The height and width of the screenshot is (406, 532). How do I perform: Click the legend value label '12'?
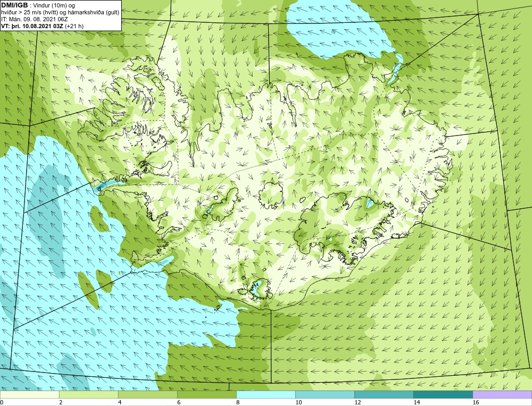tap(358, 402)
